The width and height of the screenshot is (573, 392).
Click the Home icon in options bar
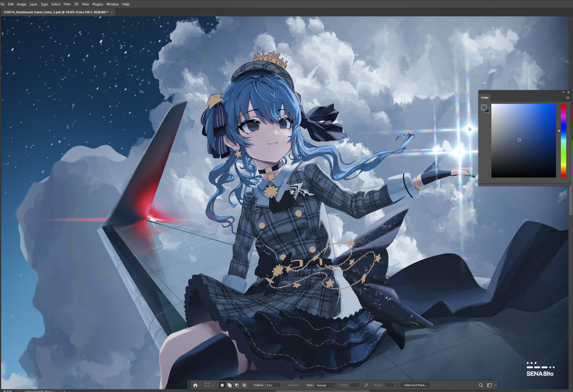click(x=195, y=385)
